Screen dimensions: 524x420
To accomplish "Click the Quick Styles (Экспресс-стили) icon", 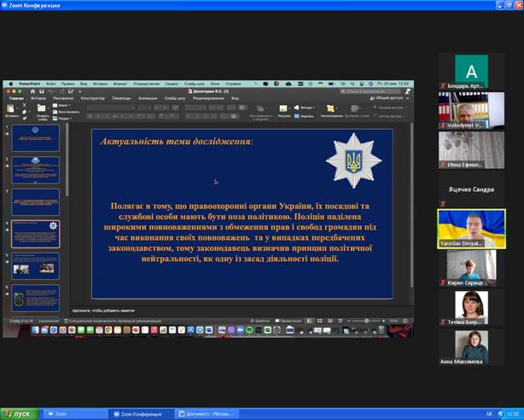I will (x=355, y=108).
